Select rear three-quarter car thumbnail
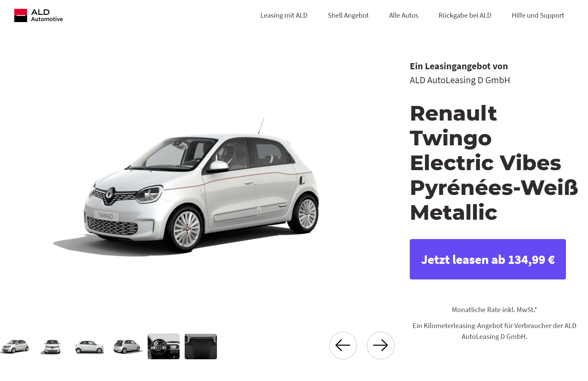 click(126, 346)
